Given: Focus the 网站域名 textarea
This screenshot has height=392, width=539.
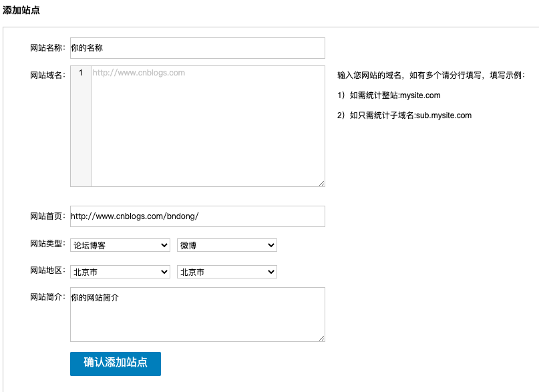Looking at the screenshot, I should (x=208, y=126).
